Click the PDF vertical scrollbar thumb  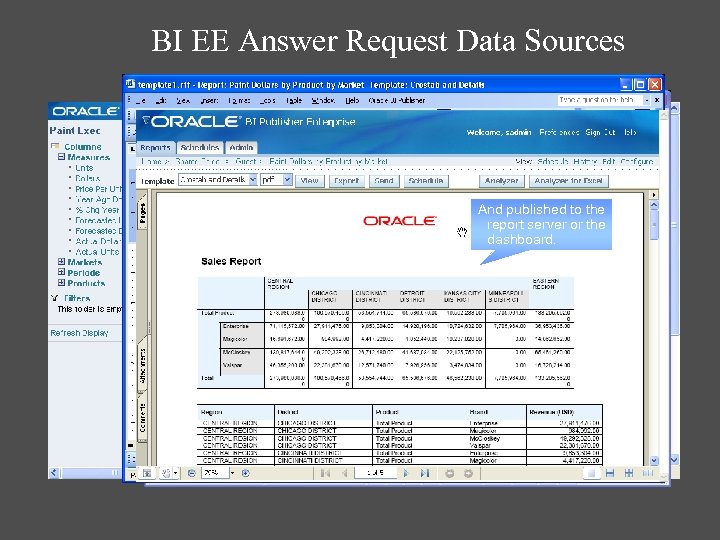point(654,226)
